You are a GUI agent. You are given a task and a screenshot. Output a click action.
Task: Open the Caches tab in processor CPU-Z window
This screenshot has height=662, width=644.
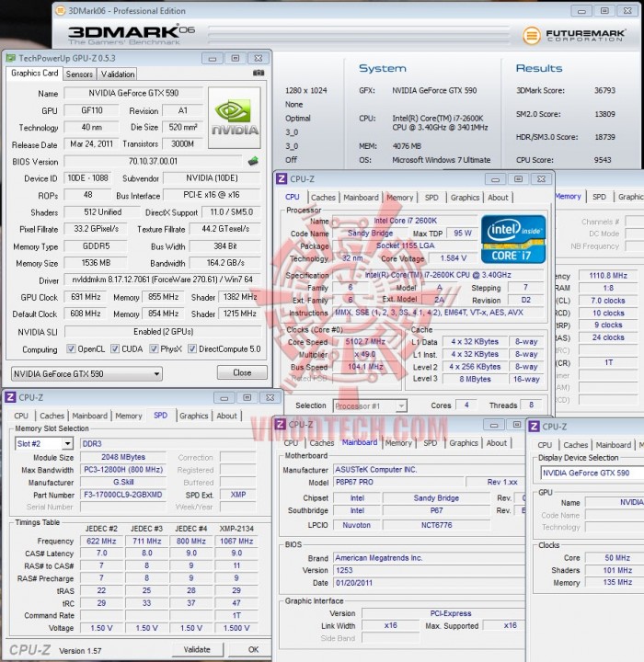(x=323, y=197)
